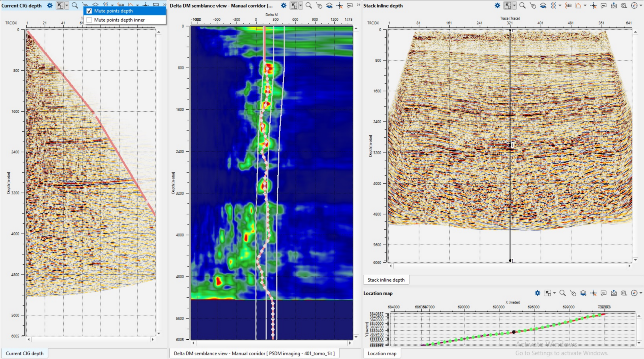This screenshot has width=644, height=359.
Task: Click the Location map bottom tab
Action: 382,353
